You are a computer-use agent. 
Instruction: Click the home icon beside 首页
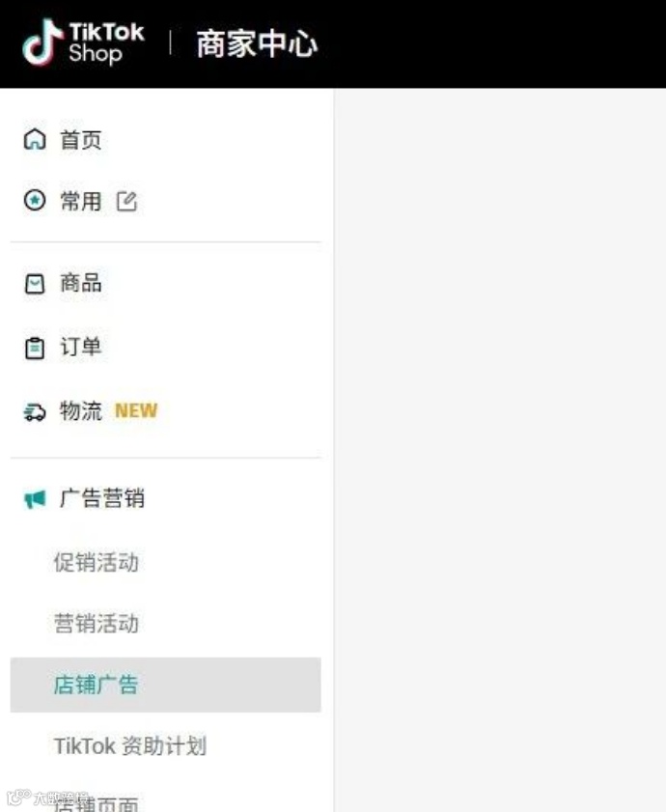coord(35,139)
